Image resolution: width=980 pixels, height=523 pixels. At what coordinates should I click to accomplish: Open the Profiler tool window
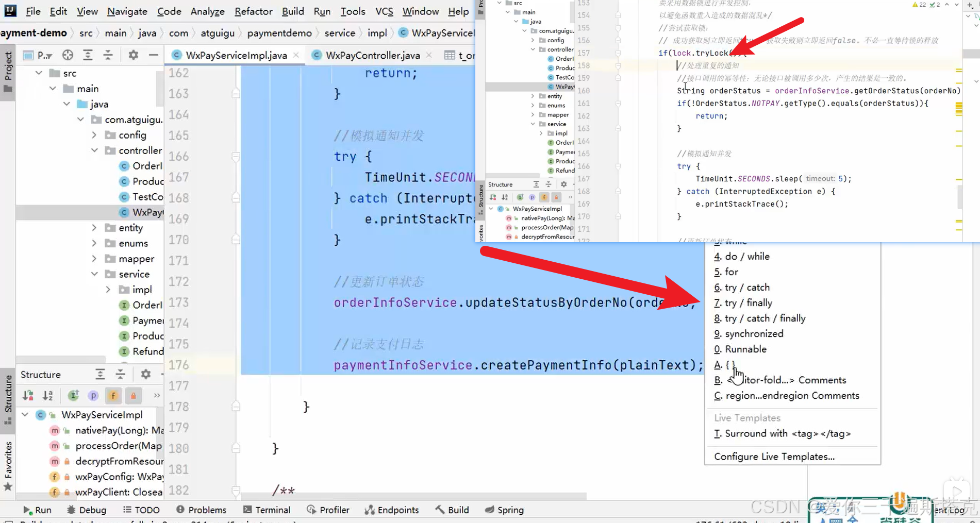click(x=328, y=510)
